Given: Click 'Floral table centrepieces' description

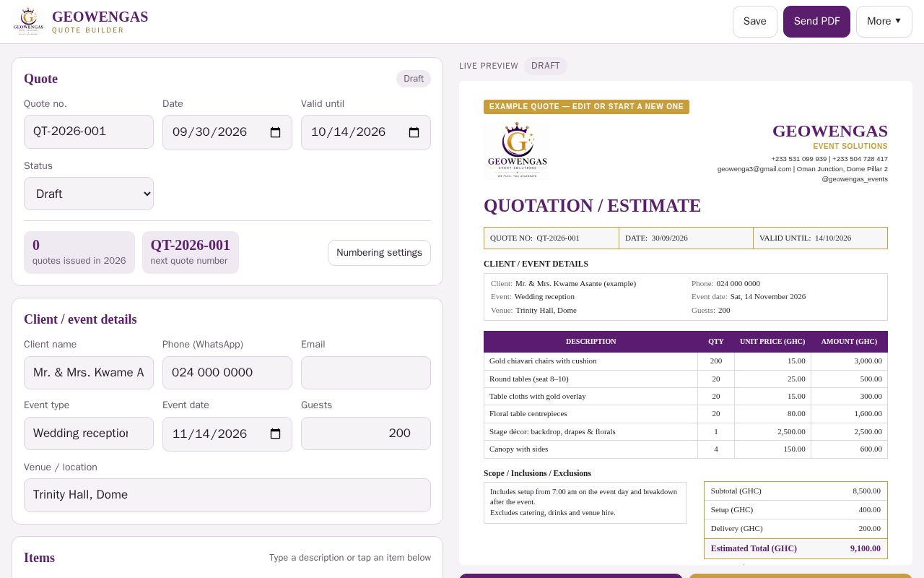Looking at the screenshot, I should (528, 413).
